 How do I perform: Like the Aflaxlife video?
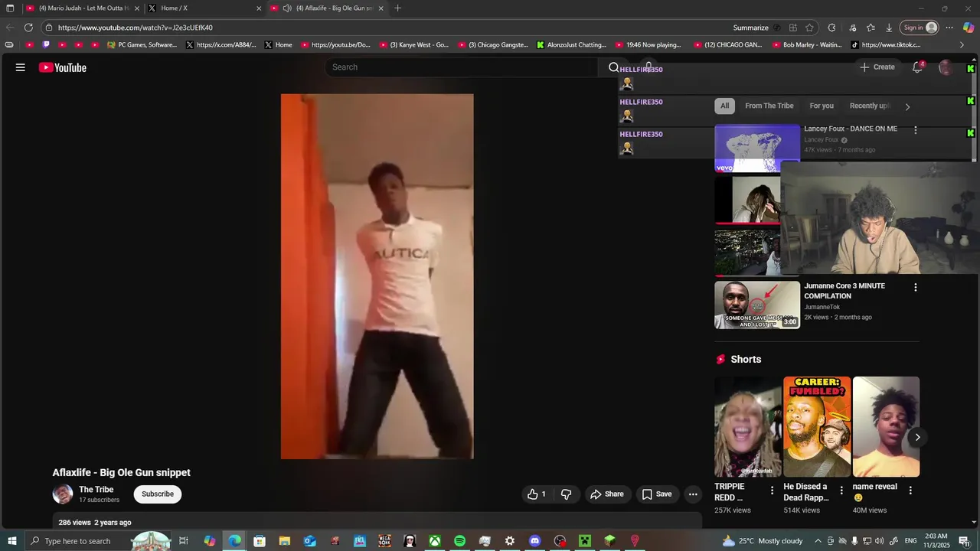tap(536, 494)
